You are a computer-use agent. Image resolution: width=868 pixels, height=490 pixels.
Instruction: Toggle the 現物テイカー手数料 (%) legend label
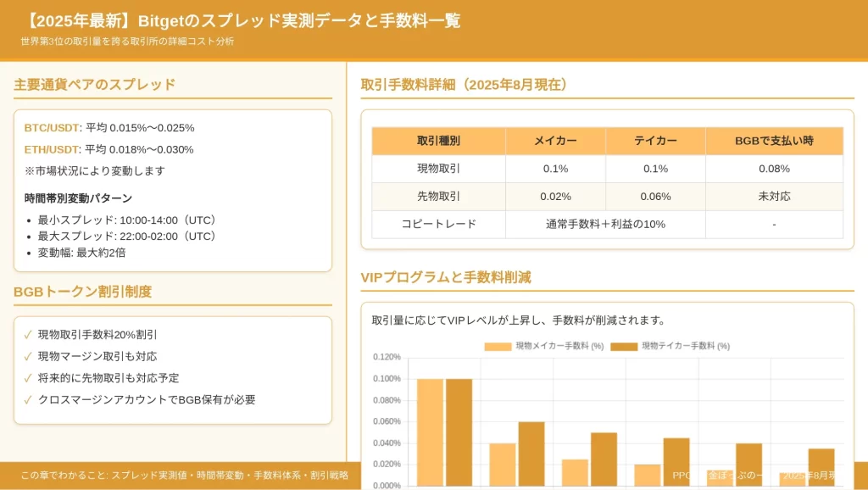686,346
